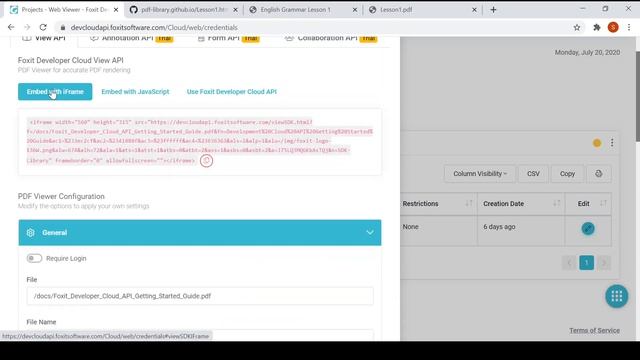Click the gear icon in General header

pos(31,233)
